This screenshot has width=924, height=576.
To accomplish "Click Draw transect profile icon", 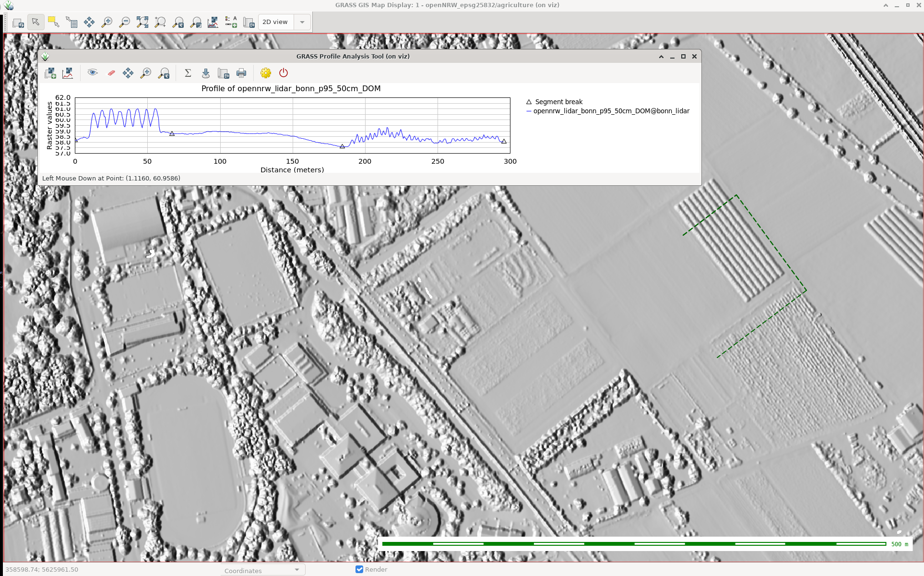I will [68, 73].
